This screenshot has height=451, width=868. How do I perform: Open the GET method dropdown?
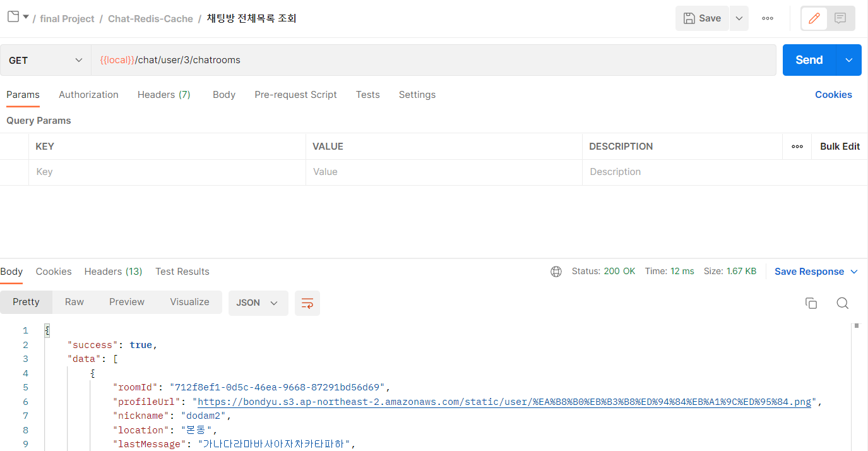click(45, 60)
